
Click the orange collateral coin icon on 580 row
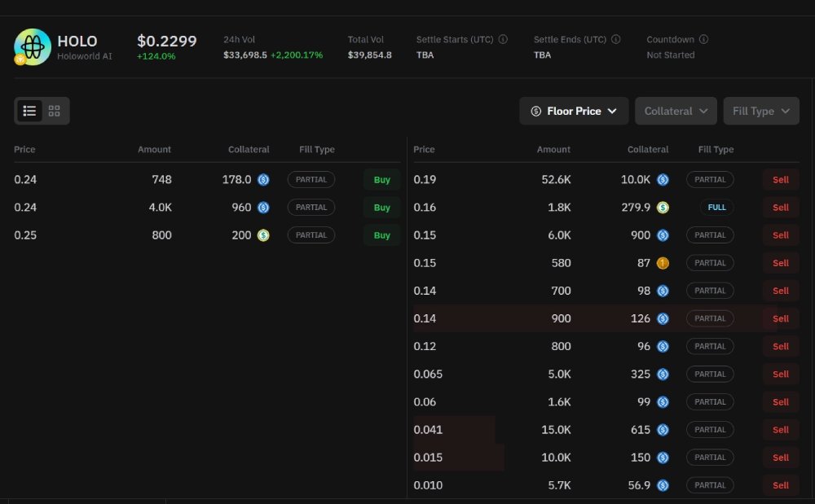click(663, 263)
